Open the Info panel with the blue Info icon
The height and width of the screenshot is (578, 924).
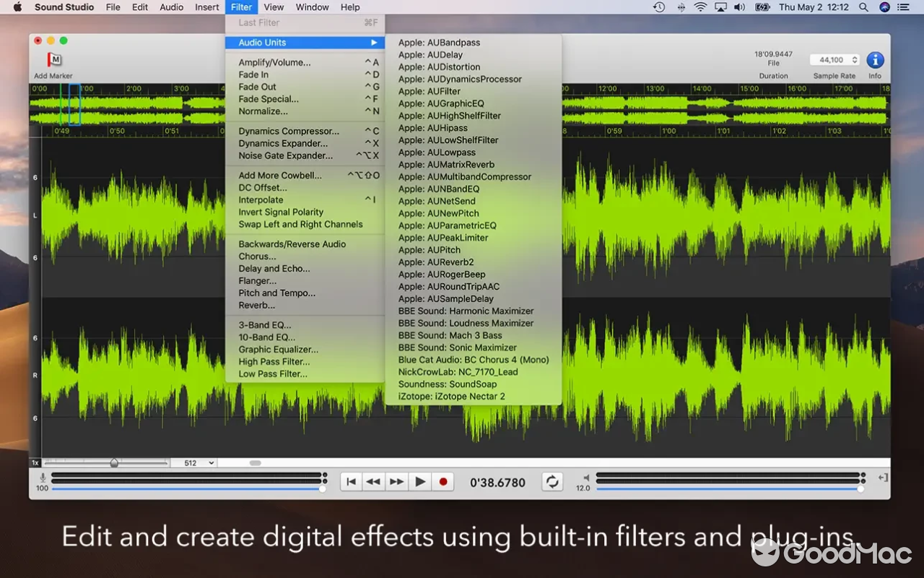[x=874, y=60]
